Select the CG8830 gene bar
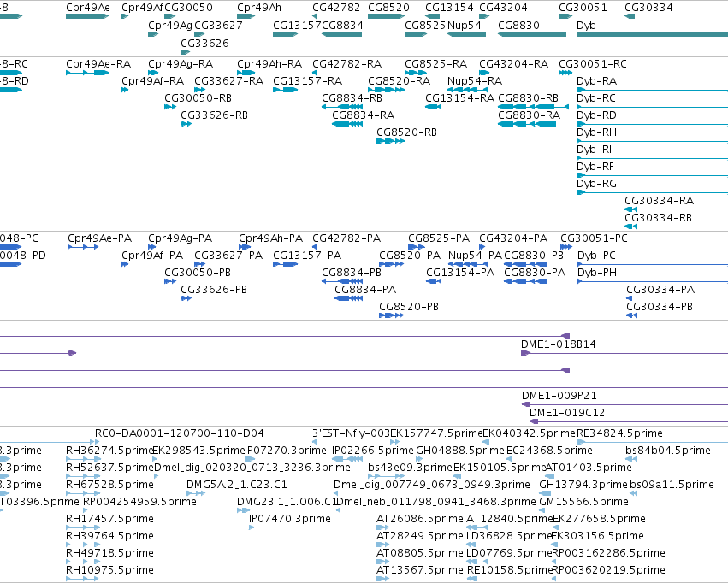The width and height of the screenshot is (728, 583). point(532,34)
